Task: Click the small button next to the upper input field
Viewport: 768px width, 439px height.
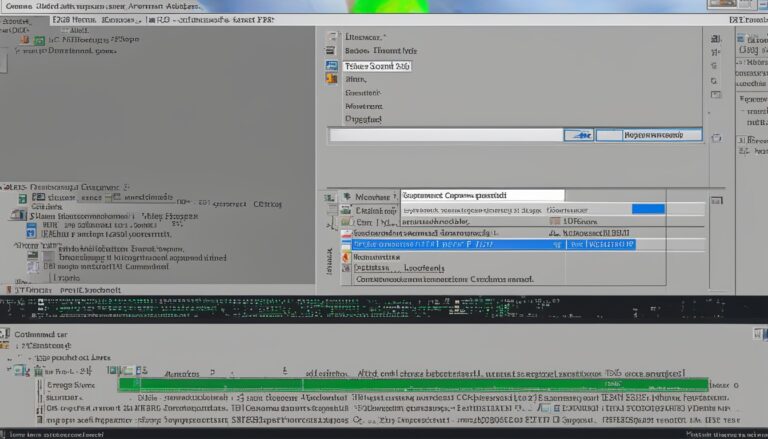Action: click(x=577, y=135)
